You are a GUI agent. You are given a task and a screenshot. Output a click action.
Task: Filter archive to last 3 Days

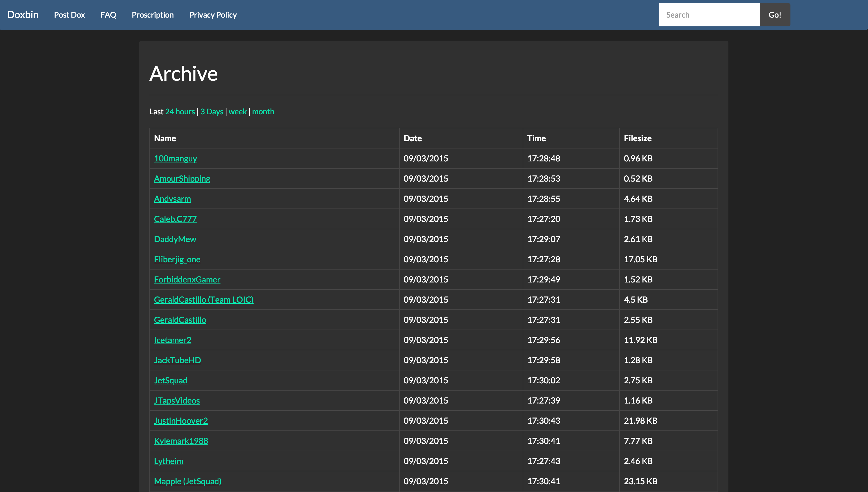(212, 111)
